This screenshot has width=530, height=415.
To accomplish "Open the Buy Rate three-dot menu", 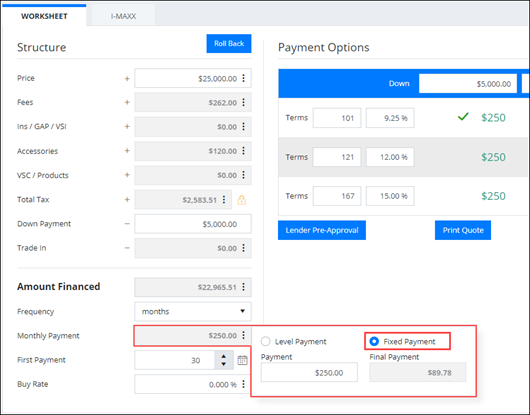I will pyautogui.click(x=244, y=384).
